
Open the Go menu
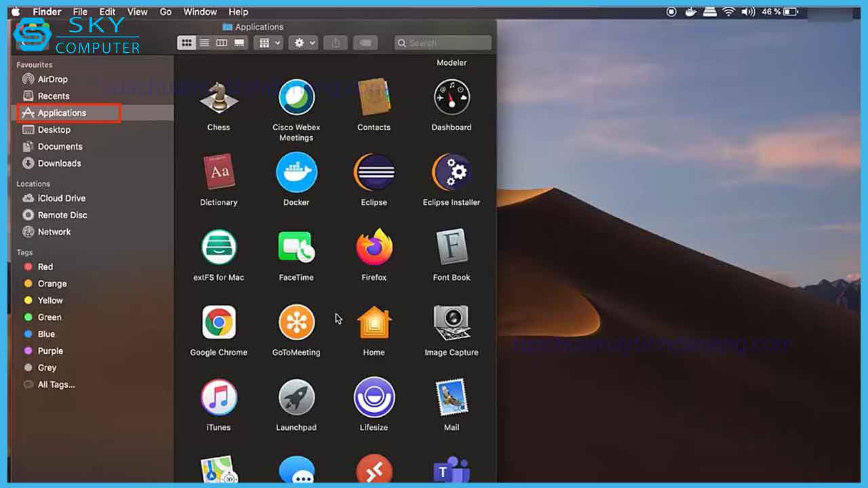click(165, 12)
